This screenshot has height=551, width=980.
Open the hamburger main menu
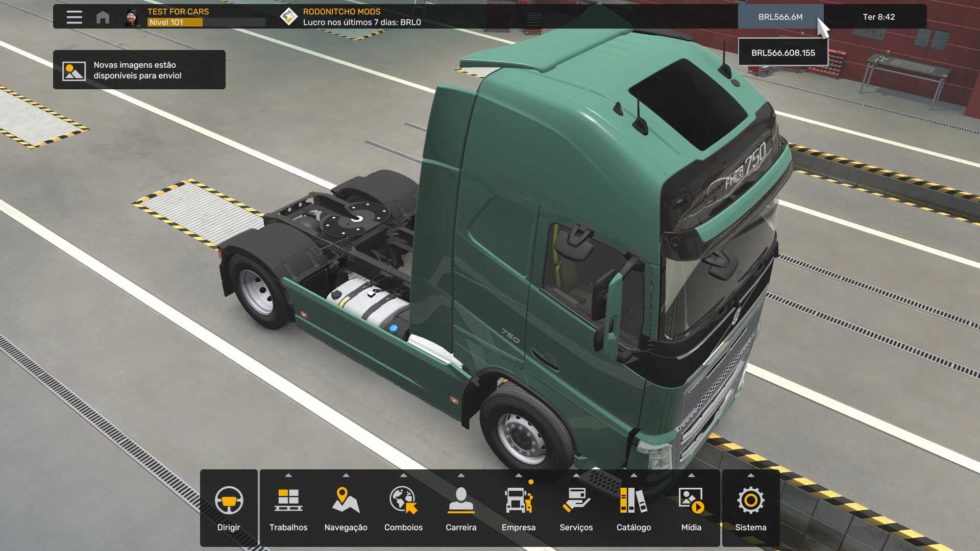click(74, 17)
